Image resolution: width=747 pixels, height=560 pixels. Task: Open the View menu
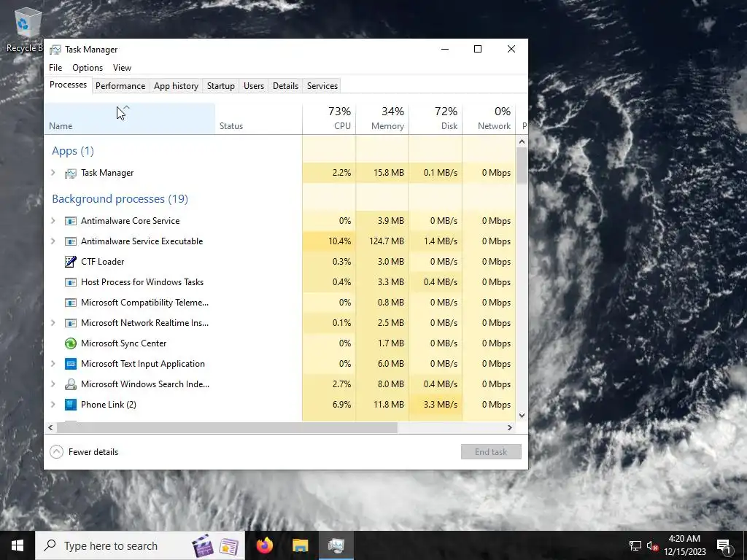coord(122,68)
